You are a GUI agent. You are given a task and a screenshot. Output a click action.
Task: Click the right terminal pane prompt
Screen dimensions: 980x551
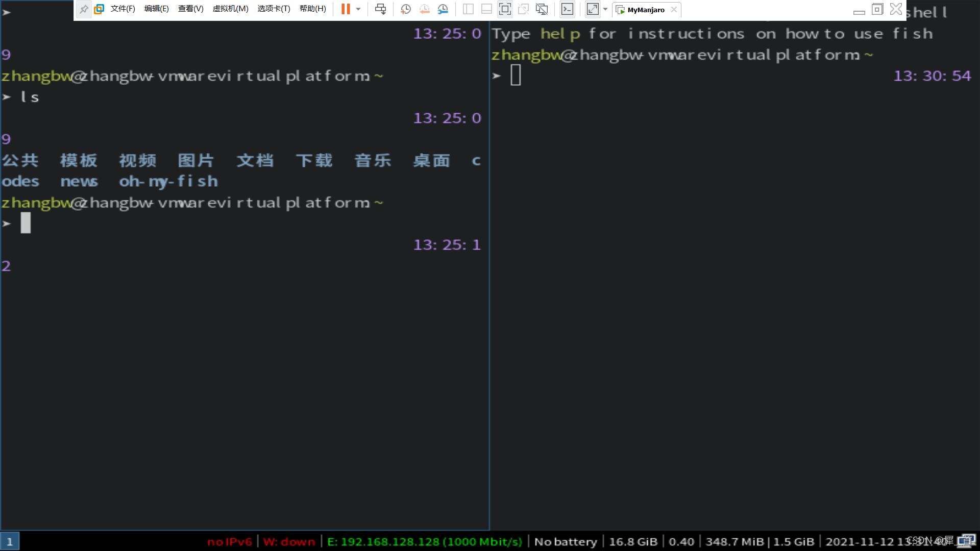pyautogui.click(x=516, y=76)
